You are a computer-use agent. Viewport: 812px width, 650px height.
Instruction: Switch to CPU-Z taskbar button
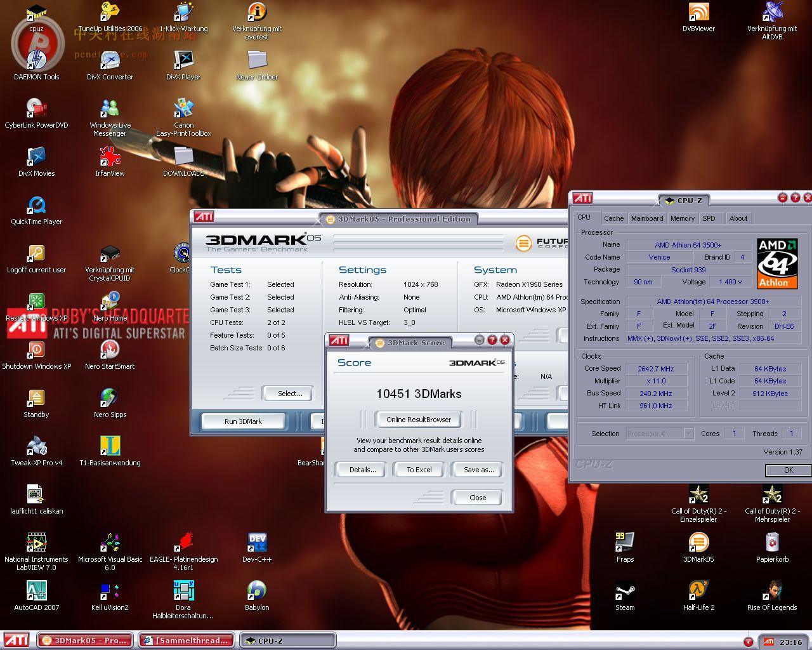click(x=287, y=640)
